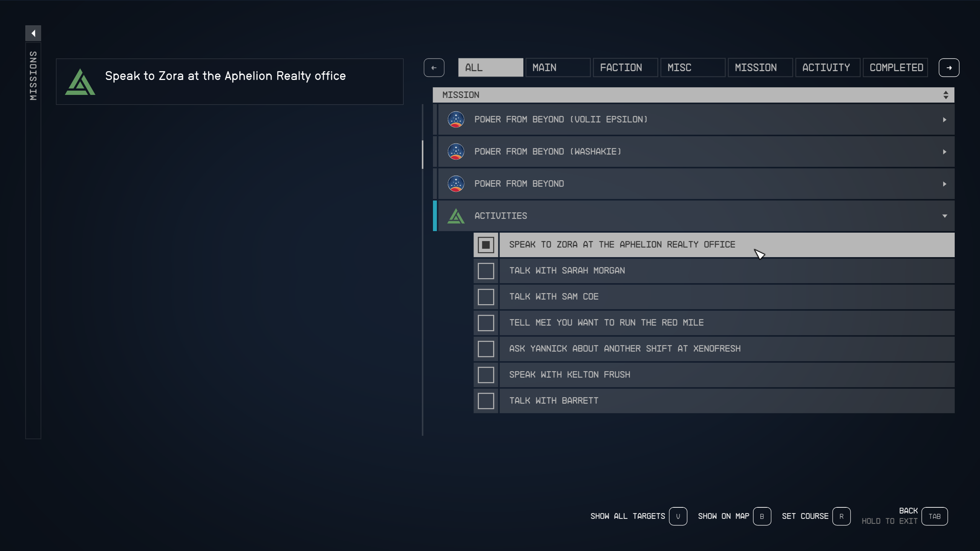Click the large green triangle icon in details panel
Image resolution: width=980 pixels, height=551 pixels.
pos(80,82)
